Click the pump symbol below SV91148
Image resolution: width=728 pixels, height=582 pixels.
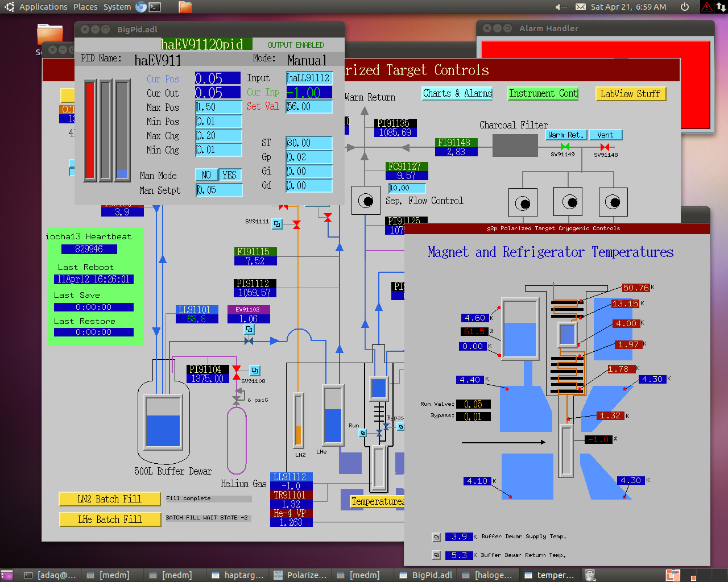pyautogui.click(x=613, y=202)
